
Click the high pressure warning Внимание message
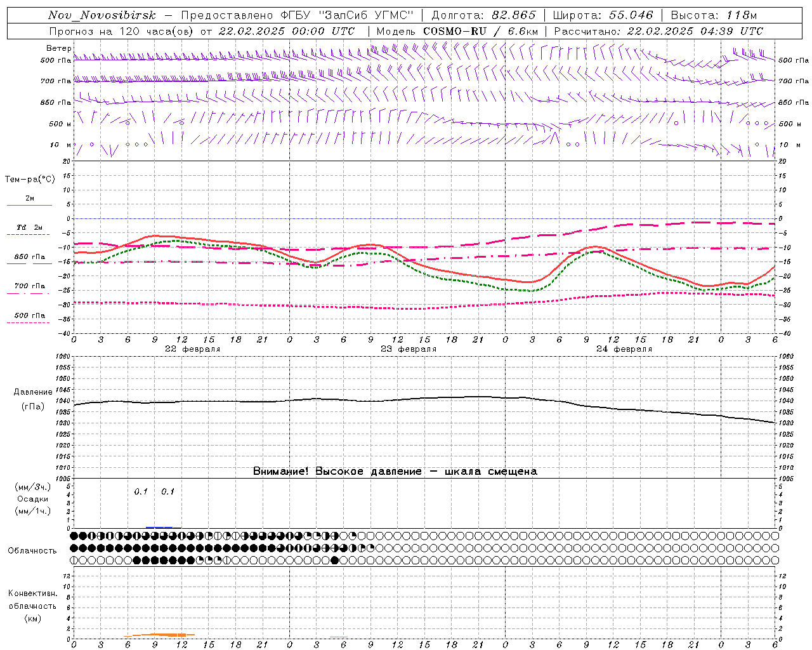pyautogui.click(x=395, y=472)
